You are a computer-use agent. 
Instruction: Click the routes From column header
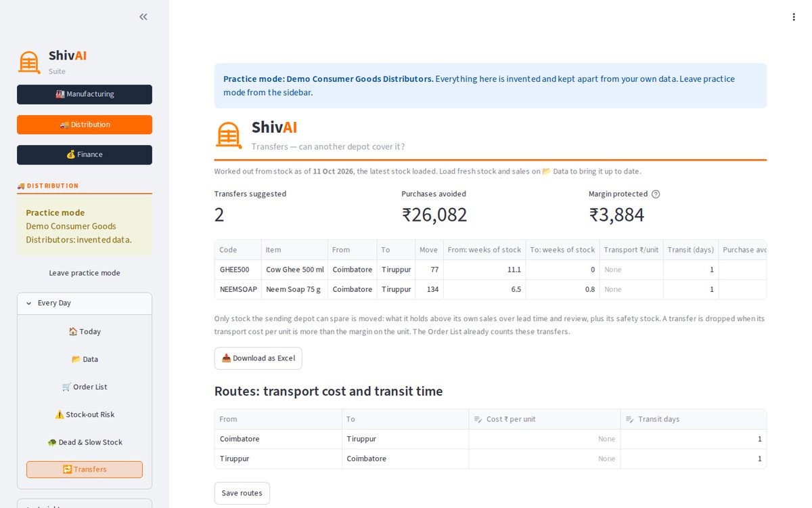278,419
